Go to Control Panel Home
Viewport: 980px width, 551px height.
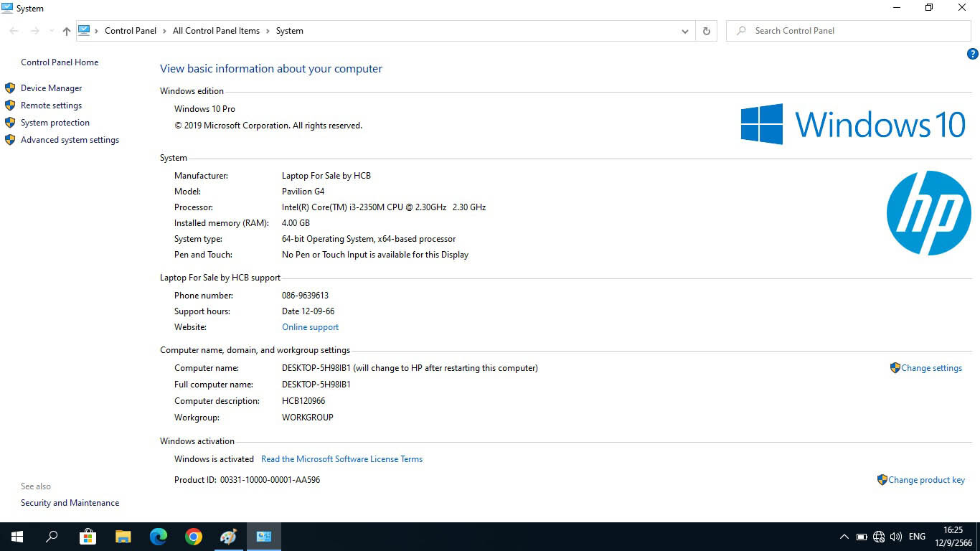pyautogui.click(x=60, y=62)
